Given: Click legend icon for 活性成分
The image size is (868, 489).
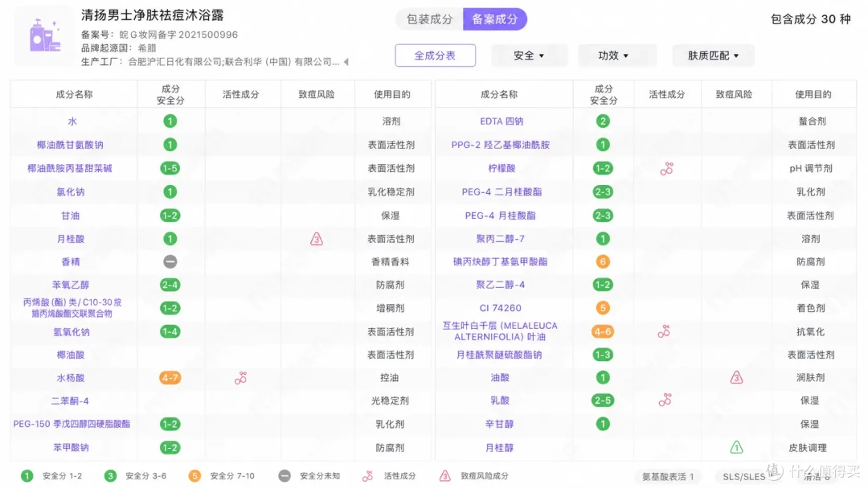Looking at the screenshot, I should 367,476.
